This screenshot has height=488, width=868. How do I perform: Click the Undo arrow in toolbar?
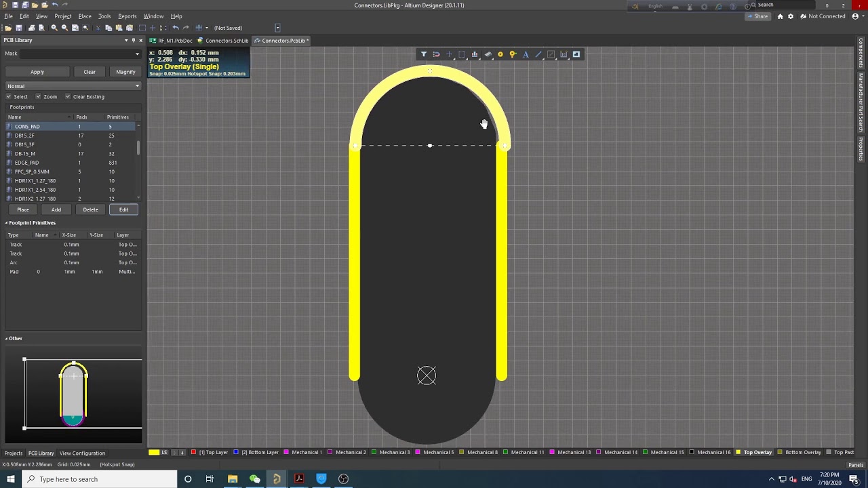(x=176, y=28)
